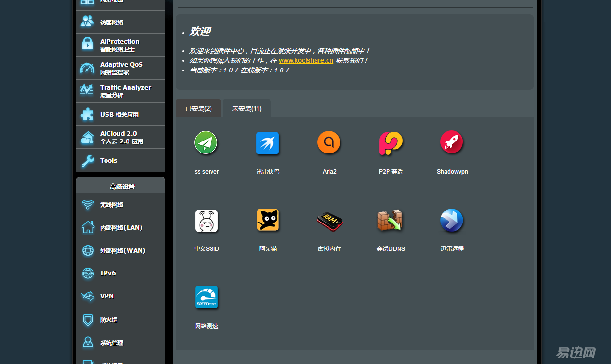Open 内部网络(LAN) settings label
Screen dimensions: 611x364
pos(121,228)
